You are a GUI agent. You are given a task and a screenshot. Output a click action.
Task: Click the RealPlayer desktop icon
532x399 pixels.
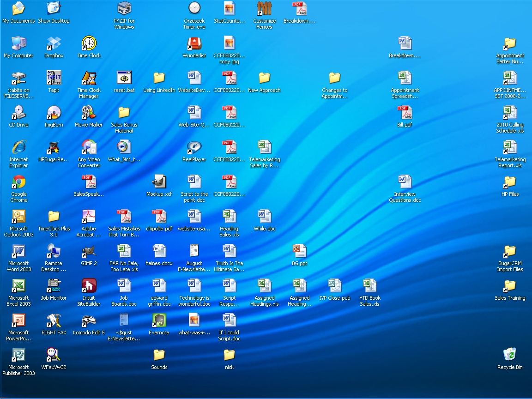pyautogui.click(x=194, y=148)
